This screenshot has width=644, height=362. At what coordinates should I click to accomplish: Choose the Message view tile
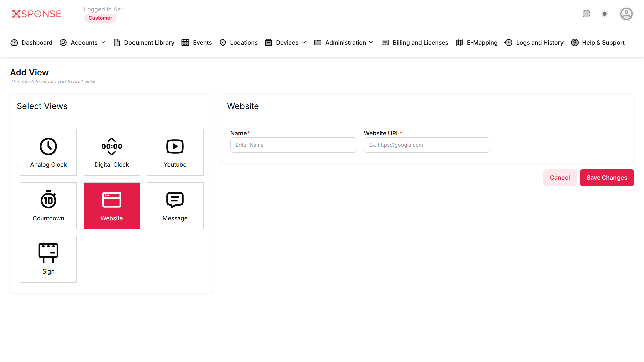point(175,206)
